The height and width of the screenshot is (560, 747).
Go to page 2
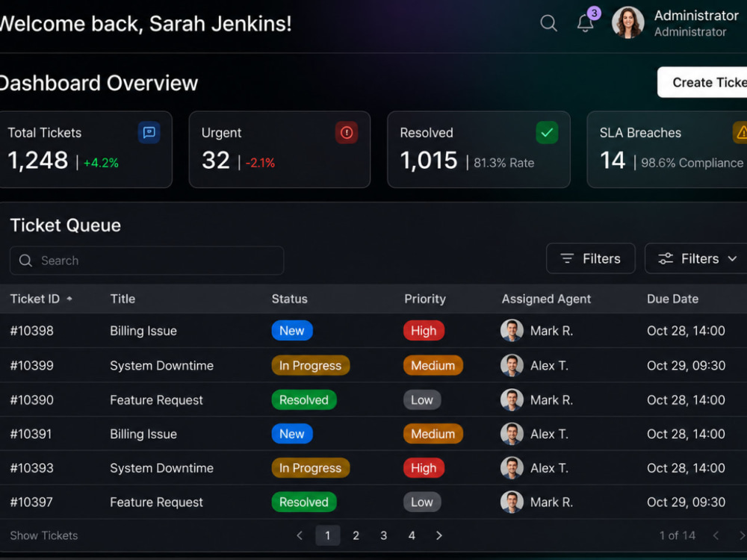(x=356, y=535)
